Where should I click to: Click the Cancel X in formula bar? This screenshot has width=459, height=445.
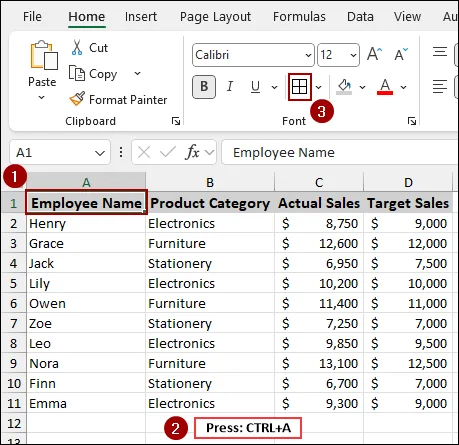coord(144,153)
